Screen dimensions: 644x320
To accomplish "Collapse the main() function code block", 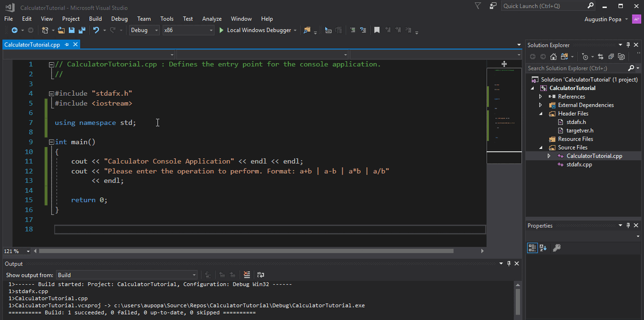I will [x=51, y=142].
